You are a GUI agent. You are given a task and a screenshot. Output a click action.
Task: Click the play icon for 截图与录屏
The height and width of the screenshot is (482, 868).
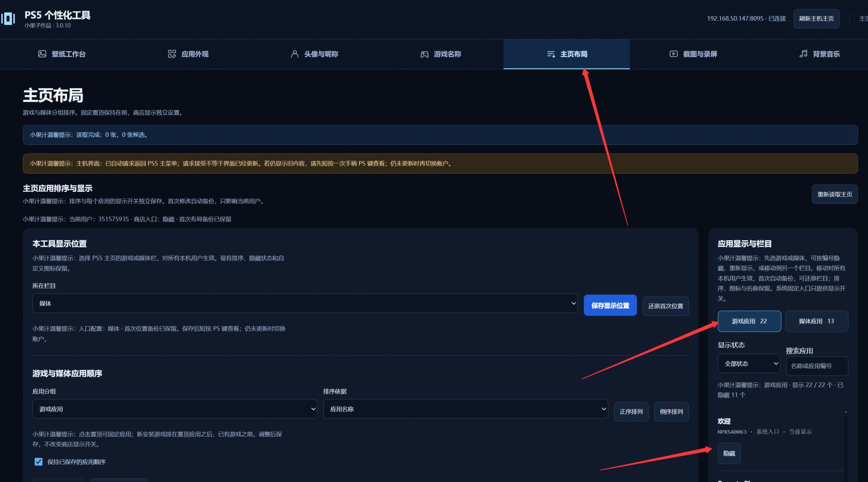(x=673, y=54)
